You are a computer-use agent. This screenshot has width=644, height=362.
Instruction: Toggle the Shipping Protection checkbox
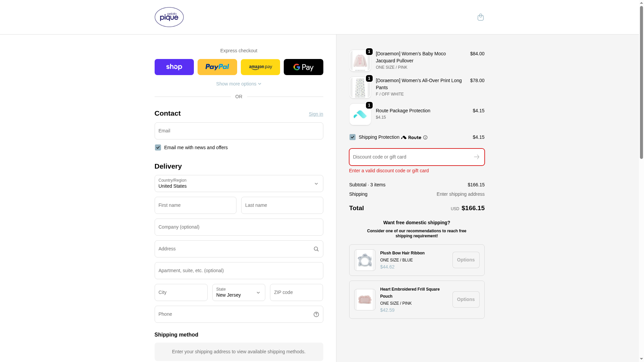[352, 137]
